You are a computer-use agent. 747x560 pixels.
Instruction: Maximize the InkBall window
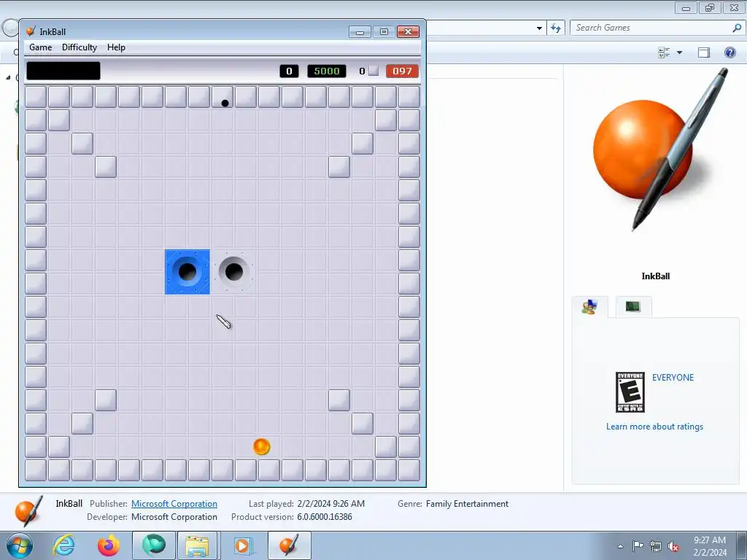pyautogui.click(x=384, y=32)
